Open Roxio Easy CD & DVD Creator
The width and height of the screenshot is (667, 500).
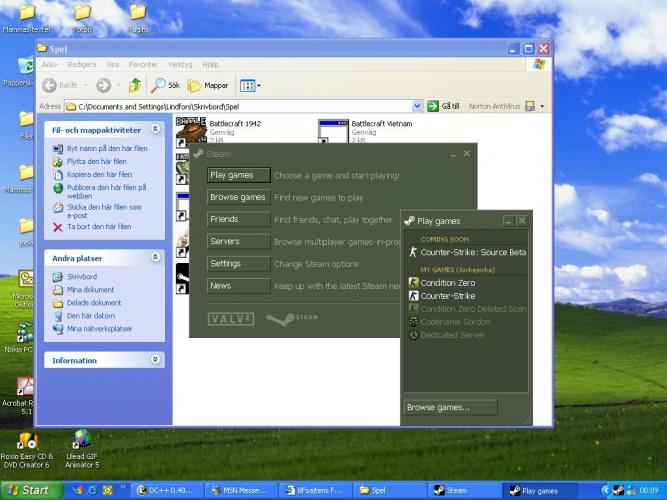[x=26, y=440]
